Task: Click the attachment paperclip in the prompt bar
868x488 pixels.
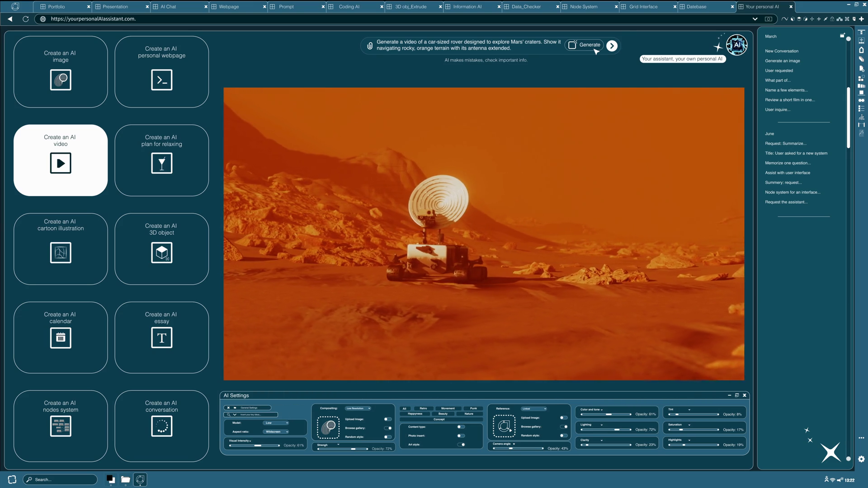Action: [x=370, y=46]
